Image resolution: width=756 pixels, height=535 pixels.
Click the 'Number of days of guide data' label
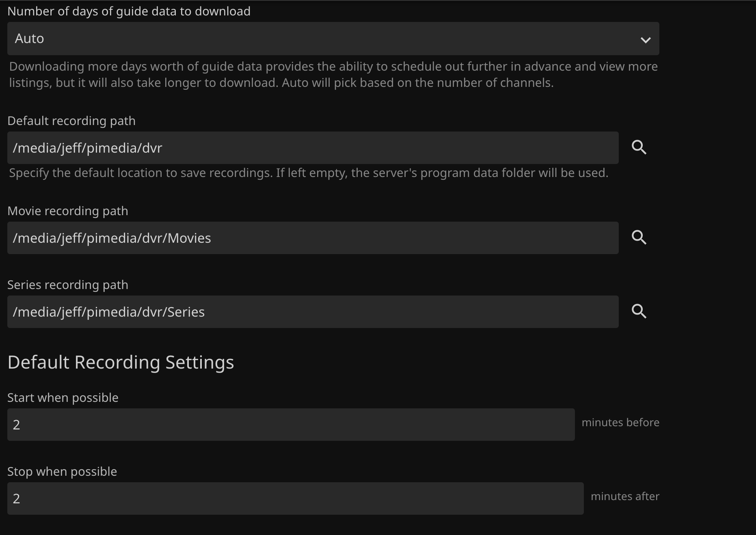129,11
